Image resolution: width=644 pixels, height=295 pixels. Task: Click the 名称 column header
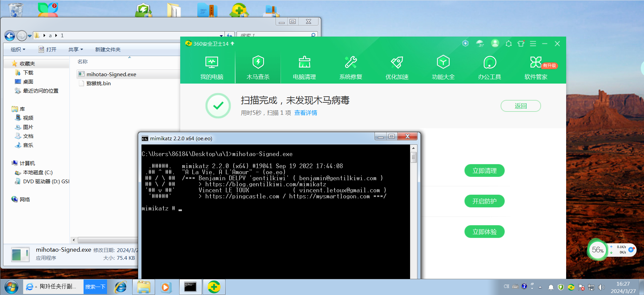[x=83, y=62]
